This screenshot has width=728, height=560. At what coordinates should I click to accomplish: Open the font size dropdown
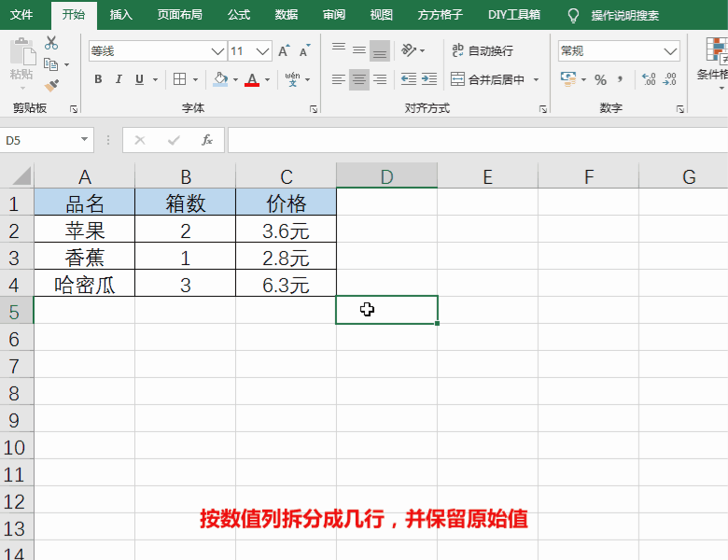263,51
